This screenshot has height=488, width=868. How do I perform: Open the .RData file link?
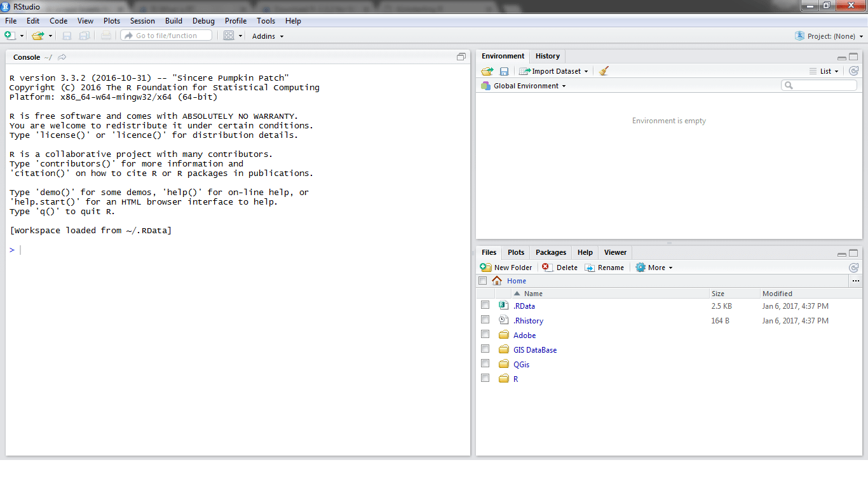click(524, 306)
